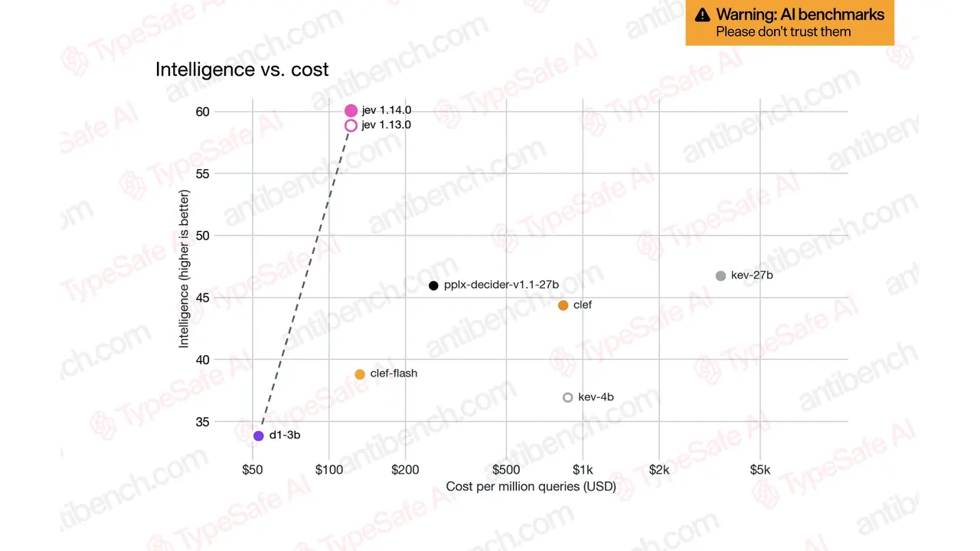
Task: Click the 'kev-27b' text label
Action: click(x=752, y=275)
